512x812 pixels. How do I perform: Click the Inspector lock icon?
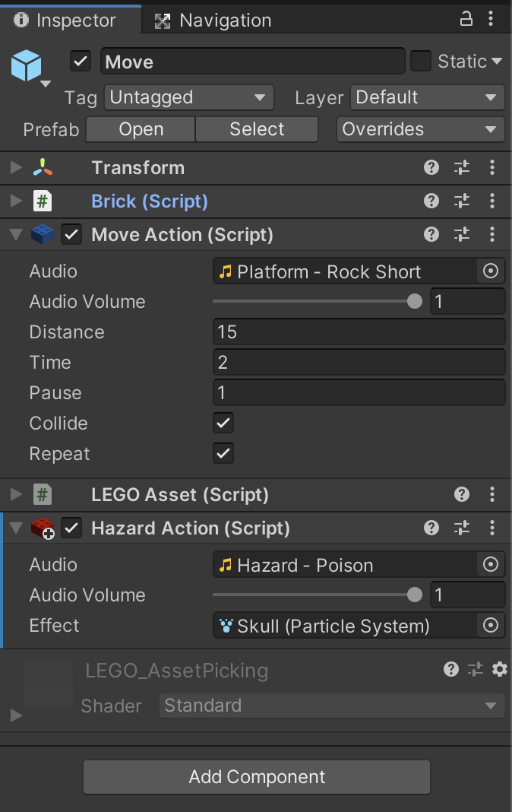coord(465,19)
